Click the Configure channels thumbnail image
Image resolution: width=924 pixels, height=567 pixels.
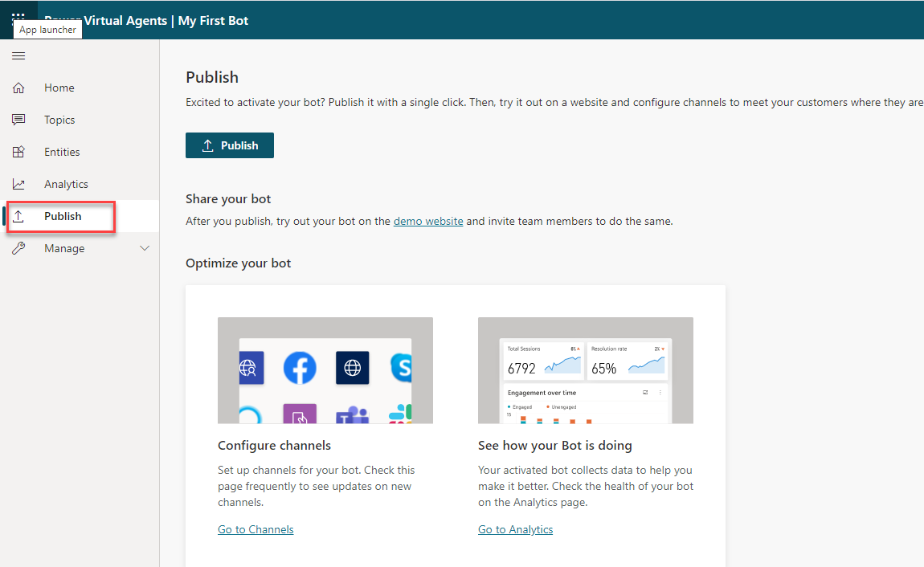click(x=325, y=370)
